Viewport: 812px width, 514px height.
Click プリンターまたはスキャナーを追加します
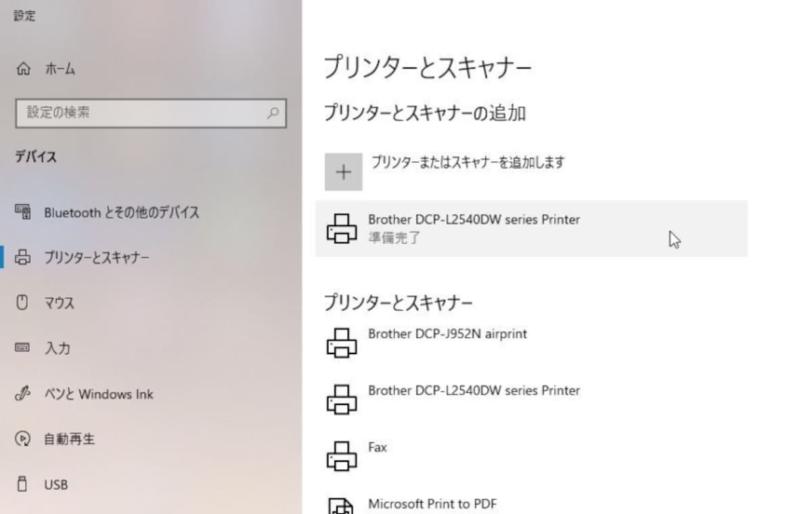click(x=468, y=163)
